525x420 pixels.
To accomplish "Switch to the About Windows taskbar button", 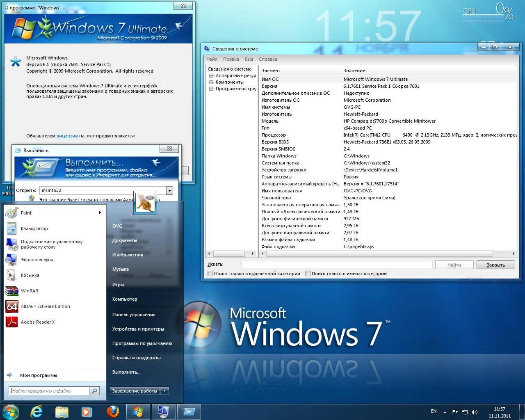I will (x=138, y=412).
